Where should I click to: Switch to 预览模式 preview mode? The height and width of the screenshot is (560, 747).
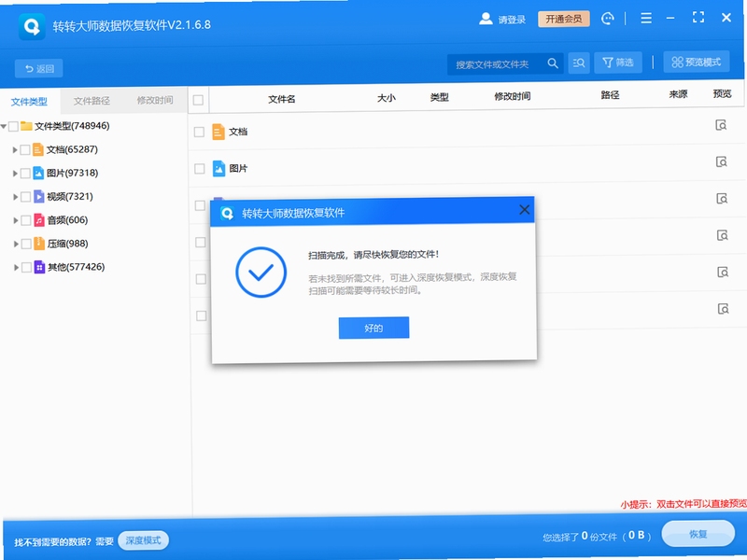click(696, 62)
